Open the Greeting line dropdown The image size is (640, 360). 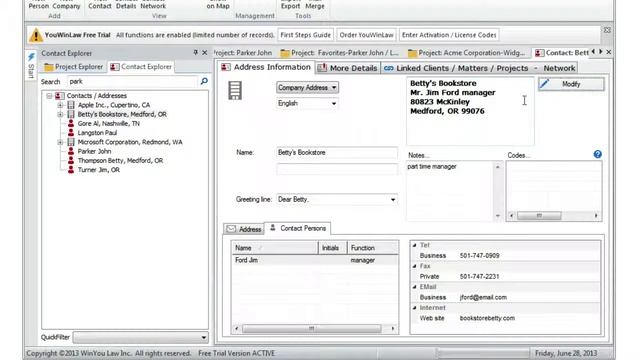pos(393,200)
